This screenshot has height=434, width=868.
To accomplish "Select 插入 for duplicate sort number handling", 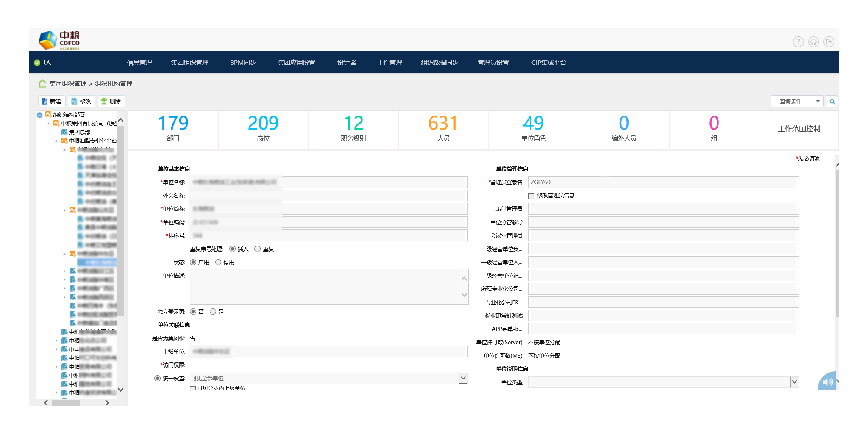I will click(x=232, y=249).
